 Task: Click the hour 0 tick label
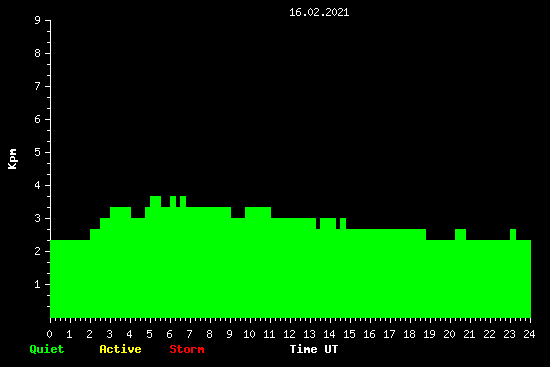(x=49, y=334)
